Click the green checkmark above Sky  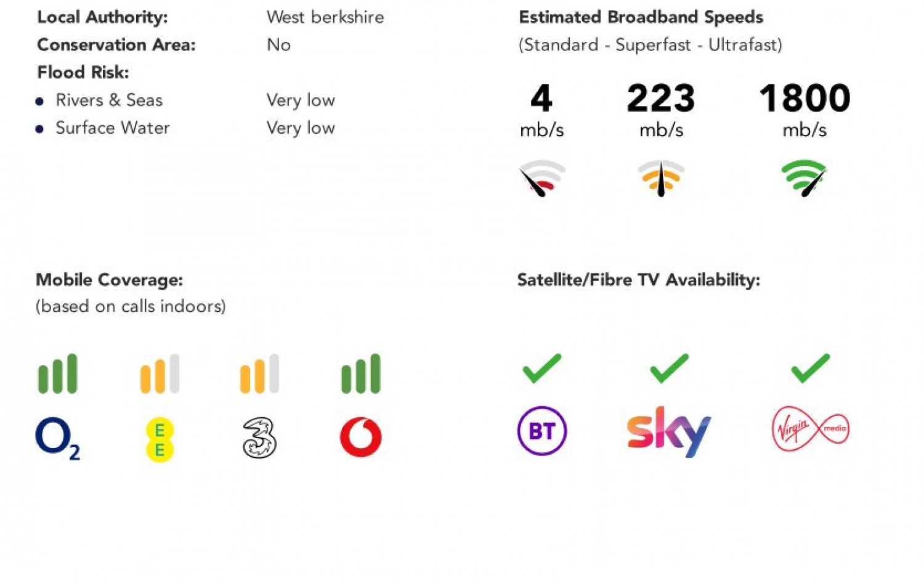coord(670,369)
